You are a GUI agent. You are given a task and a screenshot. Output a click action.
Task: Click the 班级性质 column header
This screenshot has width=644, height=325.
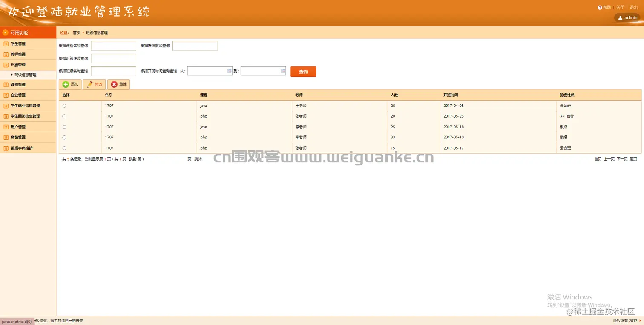[567, 95]
